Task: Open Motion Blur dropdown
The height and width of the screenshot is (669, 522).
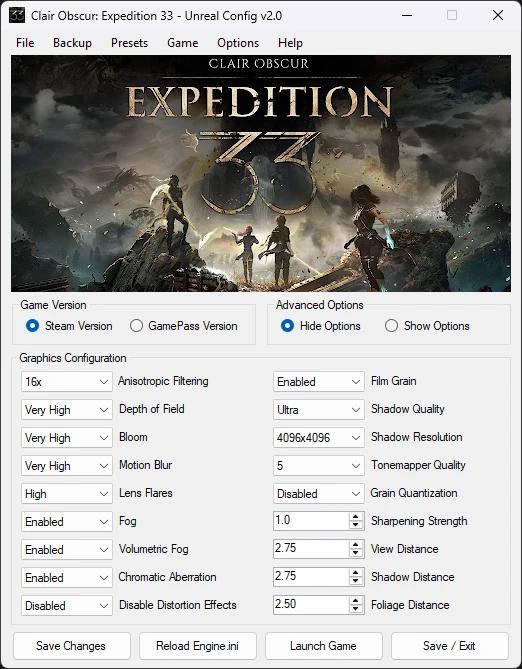Action: 67,465
